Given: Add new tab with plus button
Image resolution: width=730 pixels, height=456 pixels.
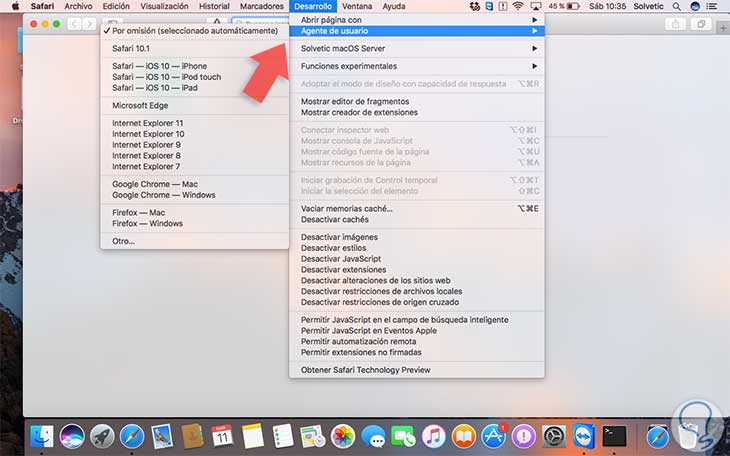Looking at the screenshot, I should coord(723,28).
